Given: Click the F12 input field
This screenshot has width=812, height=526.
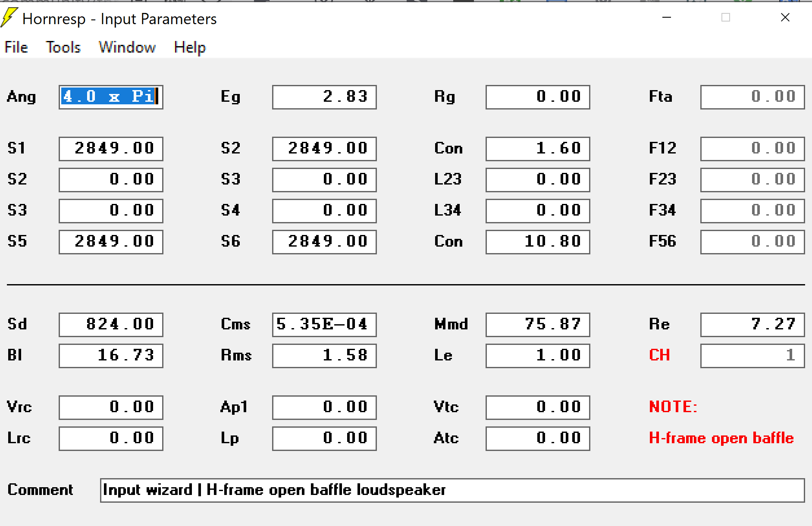Looking at the screenshot, I should [752, 149].
